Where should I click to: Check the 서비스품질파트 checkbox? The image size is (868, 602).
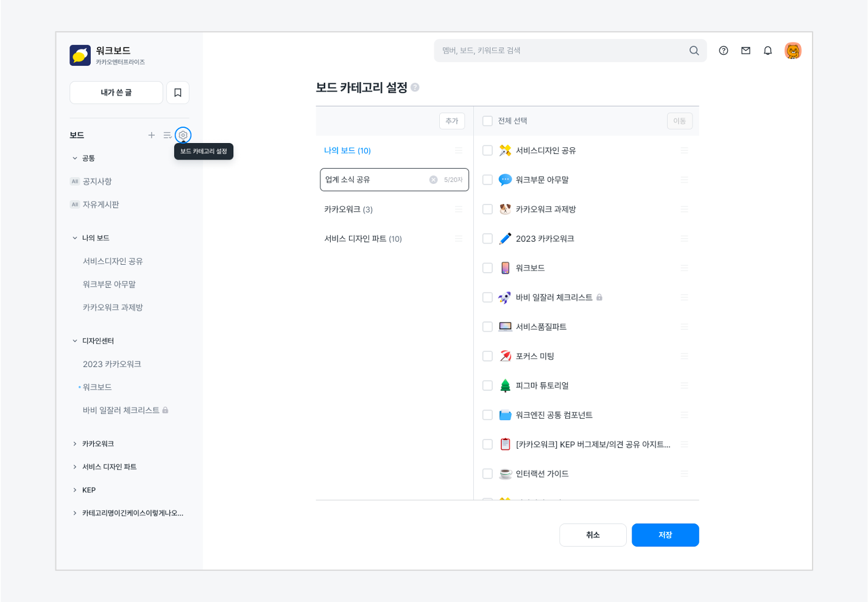pos(487,327)
